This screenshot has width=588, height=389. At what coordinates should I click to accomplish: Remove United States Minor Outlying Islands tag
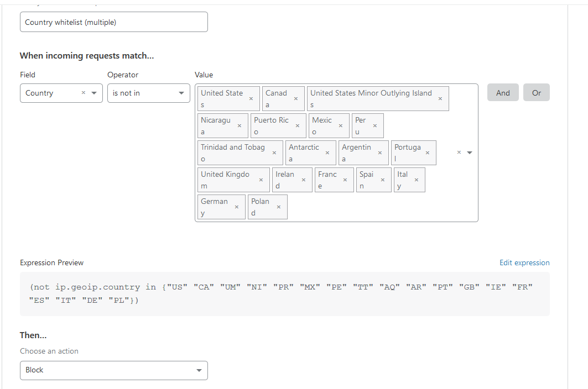coord(440,99)
